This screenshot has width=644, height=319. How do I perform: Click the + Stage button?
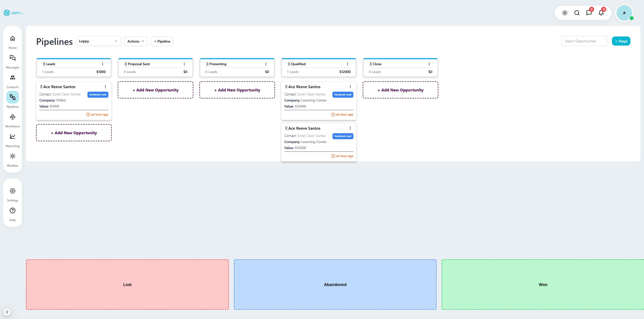(621, 41)
